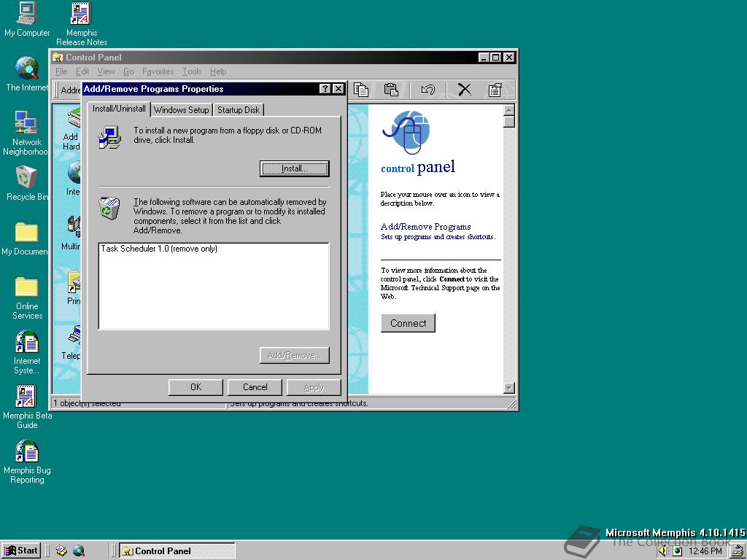
Task: Click the taskbar clock showing 12:46 PM
Action: click(x=705, y=551)
